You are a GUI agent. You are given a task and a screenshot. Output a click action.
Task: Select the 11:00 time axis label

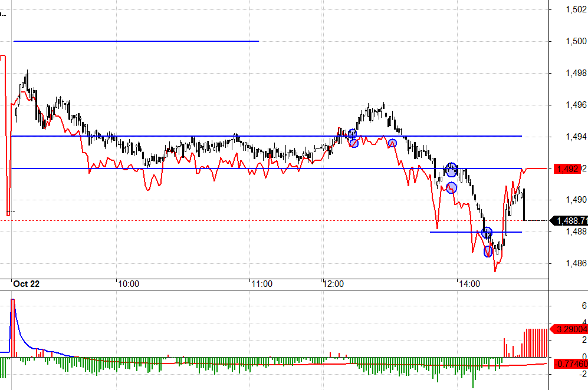(x=261, y=284)
